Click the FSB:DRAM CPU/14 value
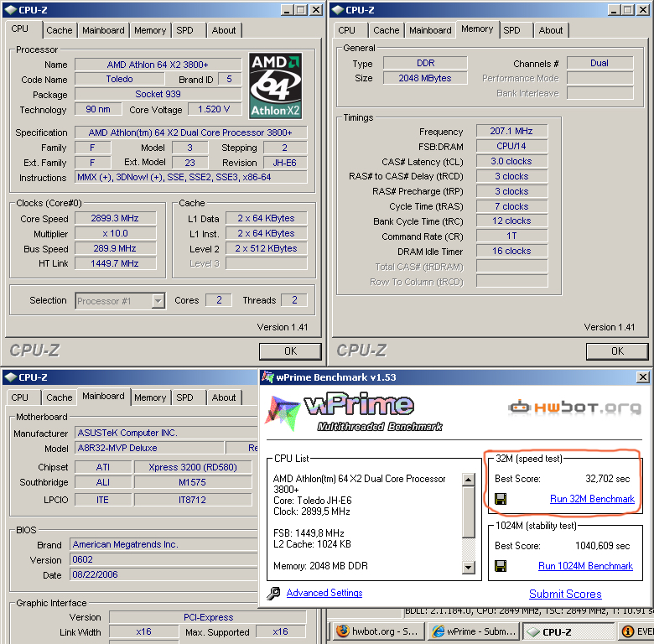The image size is (654, 644). tap(511, 146)
